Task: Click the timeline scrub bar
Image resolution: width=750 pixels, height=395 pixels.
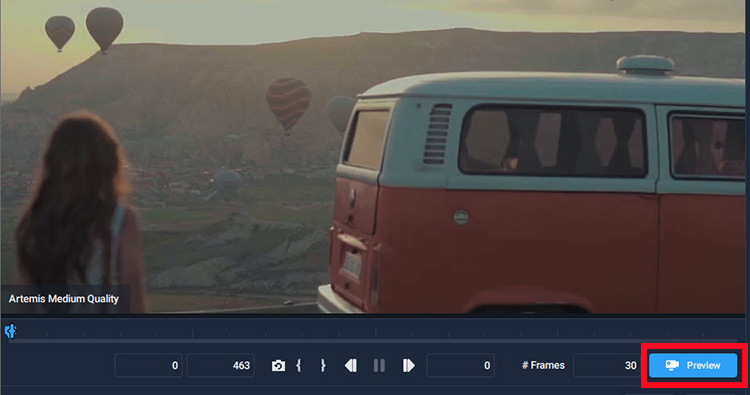Action: (x=373, y=340)
